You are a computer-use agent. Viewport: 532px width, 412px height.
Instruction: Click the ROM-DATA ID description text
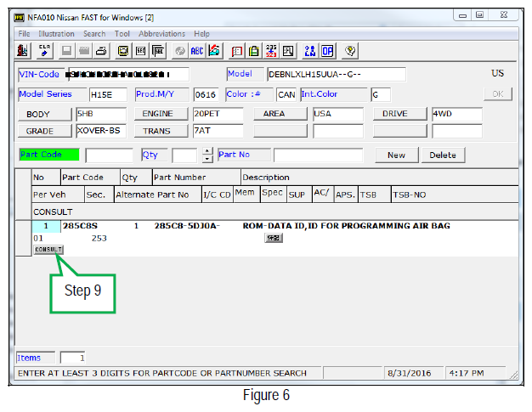(347, 226)
